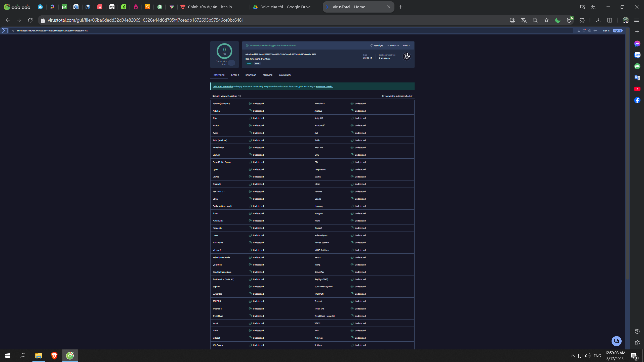The image size is (644, 362).
Task: Show hidden system tray icons
Action: click(x=573, y=356)
